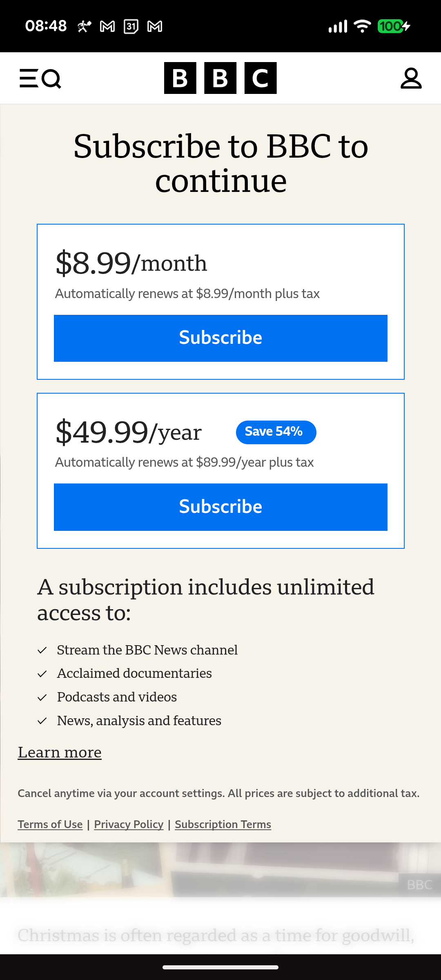This screenshot has height=980, width=441.
Task: Tap the BBC logo
Action: (220, 78)
